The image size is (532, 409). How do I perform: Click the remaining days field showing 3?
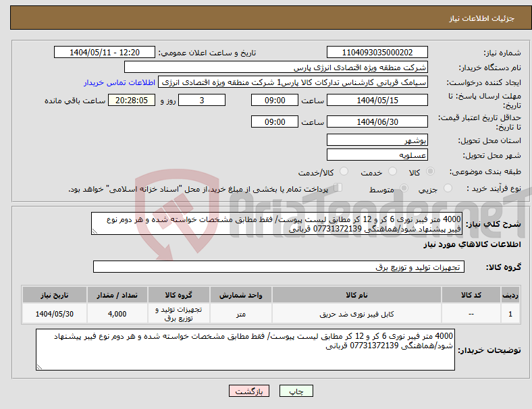[x=202, y=101]
